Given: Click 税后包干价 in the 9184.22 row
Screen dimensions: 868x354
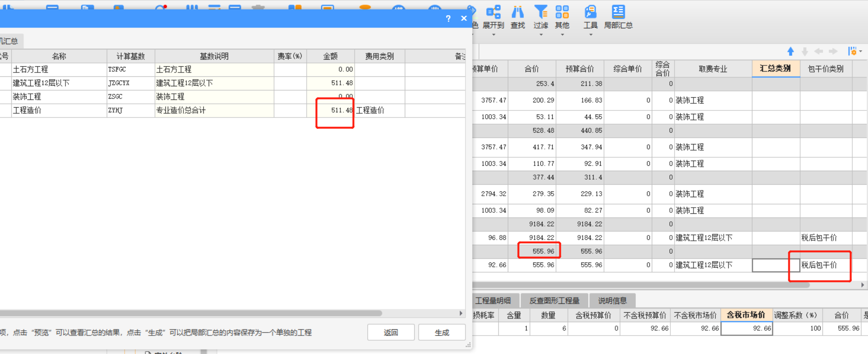Looking at the screenshot, I should coord(826,238).
